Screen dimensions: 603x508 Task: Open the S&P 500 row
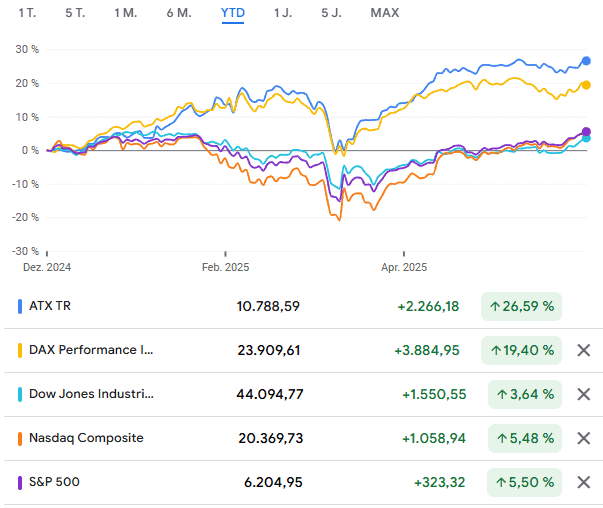pyautogui.click(x=302, y=482)
